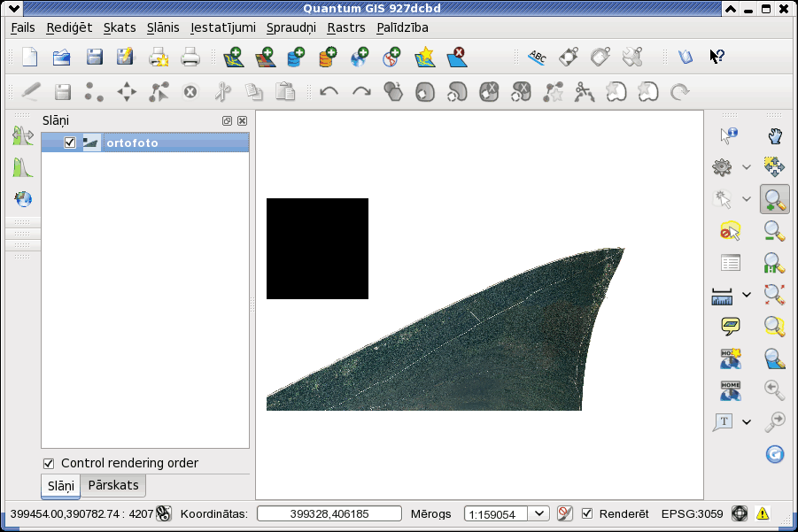Add a raster layer icon

click(x=265, y=57)
